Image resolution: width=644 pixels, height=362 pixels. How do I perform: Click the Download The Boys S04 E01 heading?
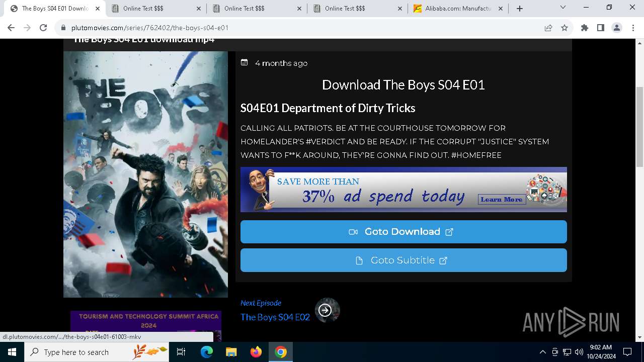point(404,85)
